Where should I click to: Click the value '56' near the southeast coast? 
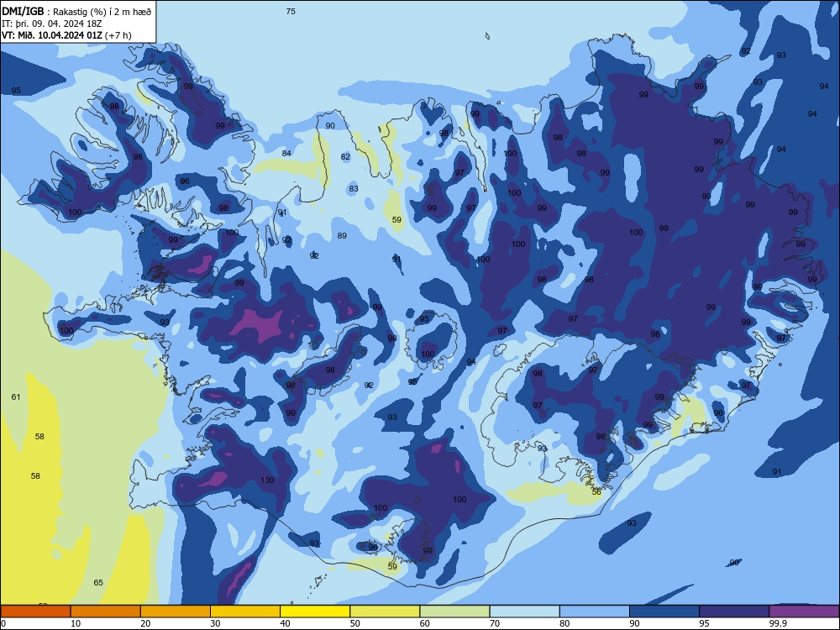tap(596, 491)
